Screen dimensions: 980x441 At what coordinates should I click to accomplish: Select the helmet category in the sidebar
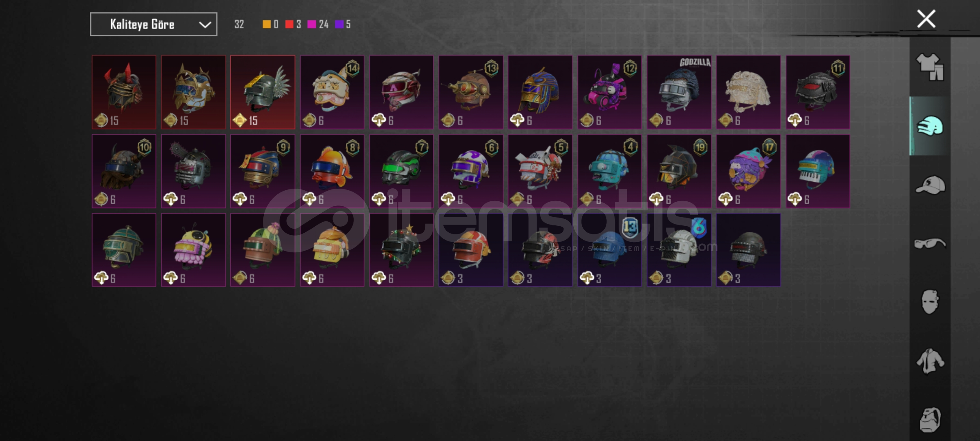[x=930, y=126]
